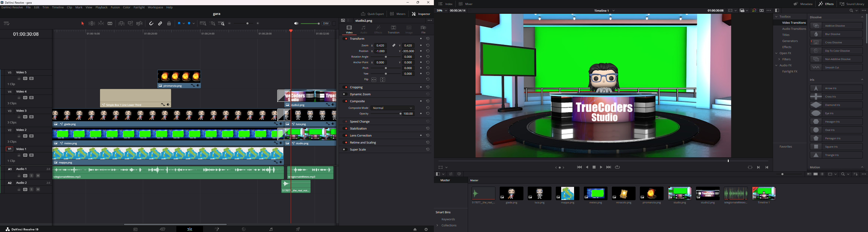Enable the Dynamic Zoom switch
The width and height of the screenshot is (868, 232).
[x=345, y=94]
